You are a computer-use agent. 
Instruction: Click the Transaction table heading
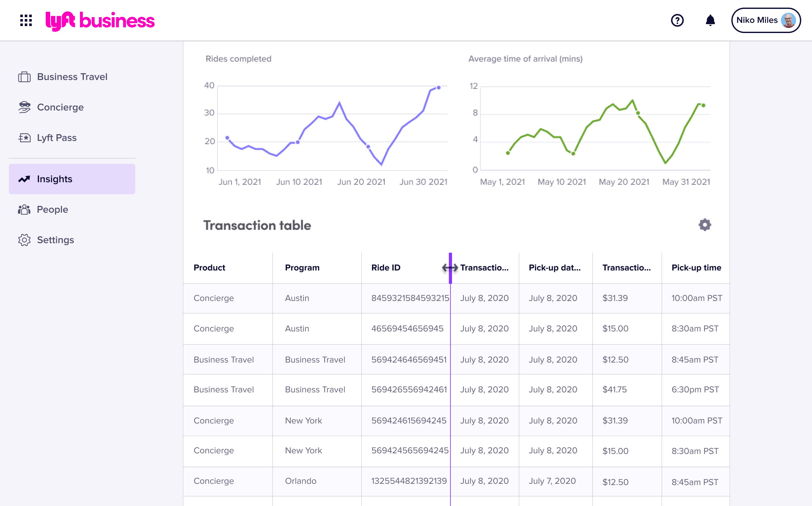pos(257,225)
